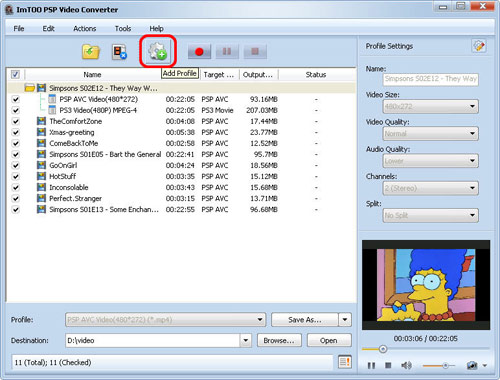The width and height of the screenshot is (500, 380).
Task: Expand the Destination path dropdown
Action: 246,340
